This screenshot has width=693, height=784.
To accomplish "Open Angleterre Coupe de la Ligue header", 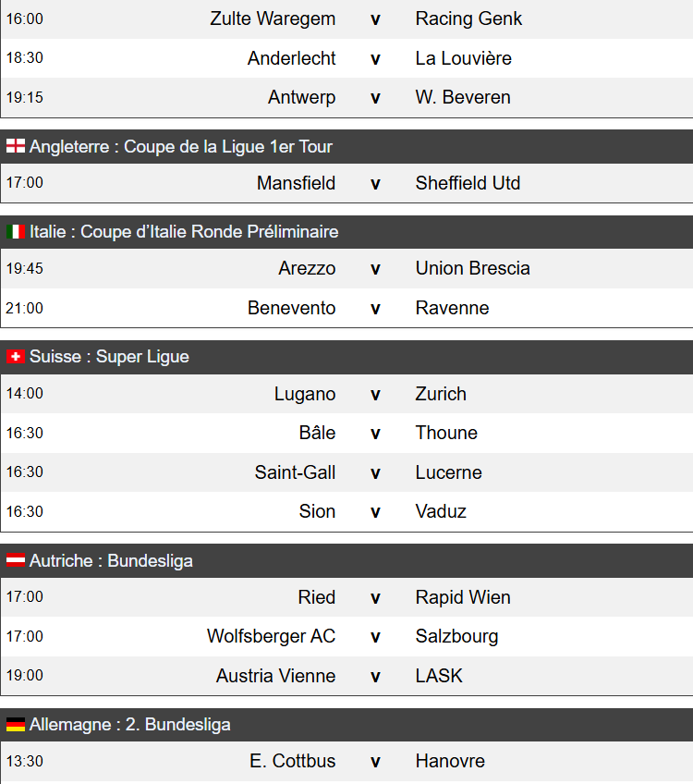I will (x=346, y=146).
